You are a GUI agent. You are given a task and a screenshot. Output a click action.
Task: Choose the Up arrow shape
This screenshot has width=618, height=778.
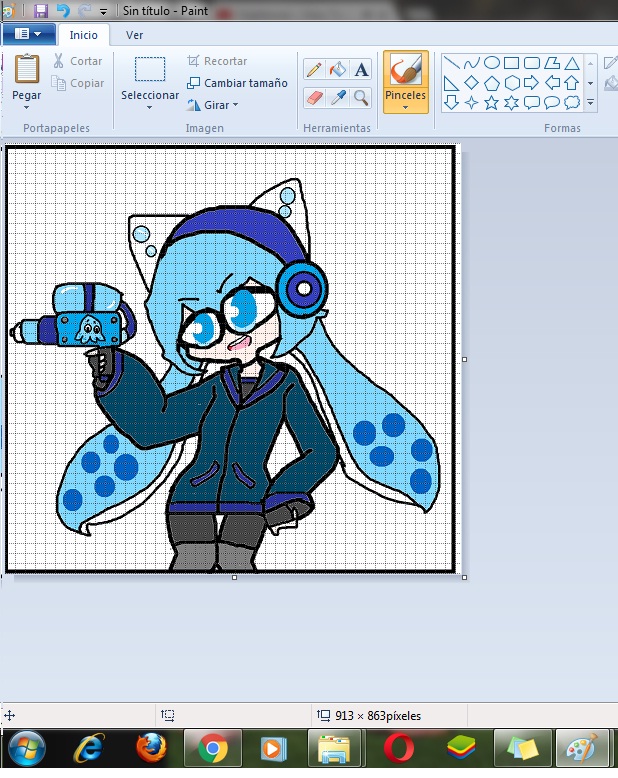coord(572,82)
